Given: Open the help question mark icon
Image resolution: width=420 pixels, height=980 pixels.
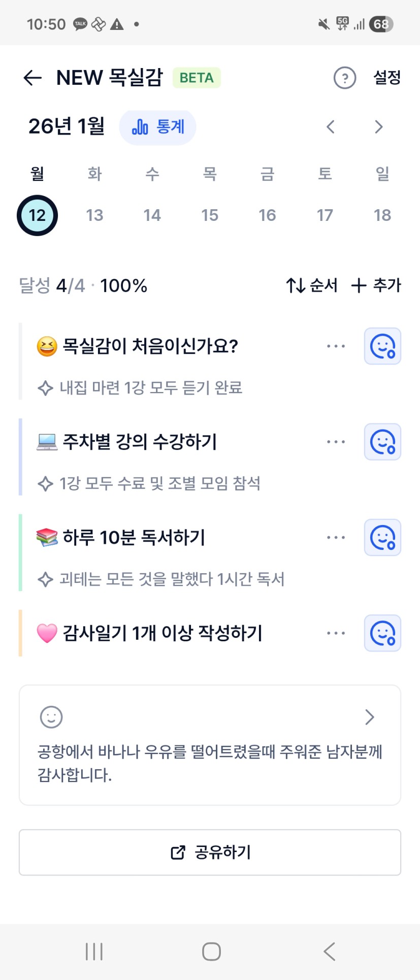Looking at the screenshot, I should point(344,78).
